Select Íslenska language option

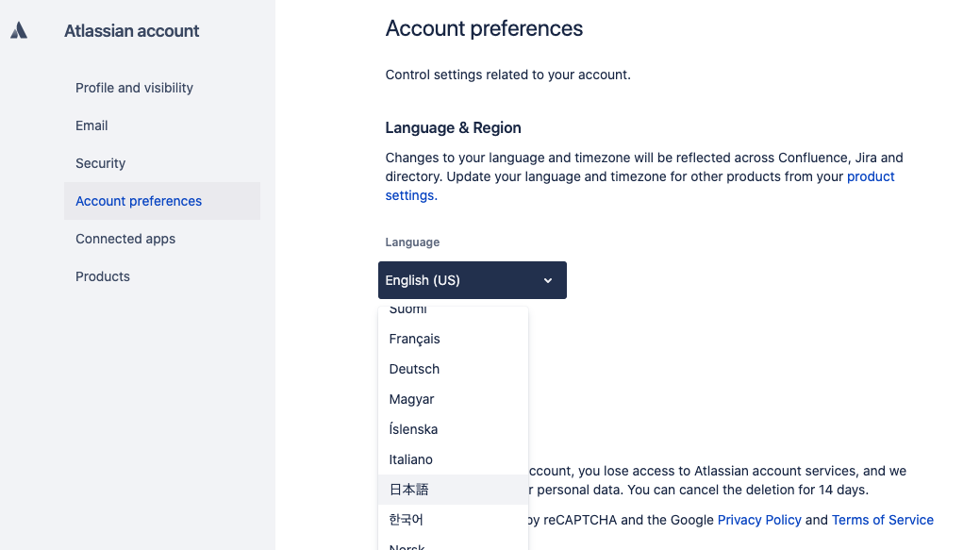point(453,429)
